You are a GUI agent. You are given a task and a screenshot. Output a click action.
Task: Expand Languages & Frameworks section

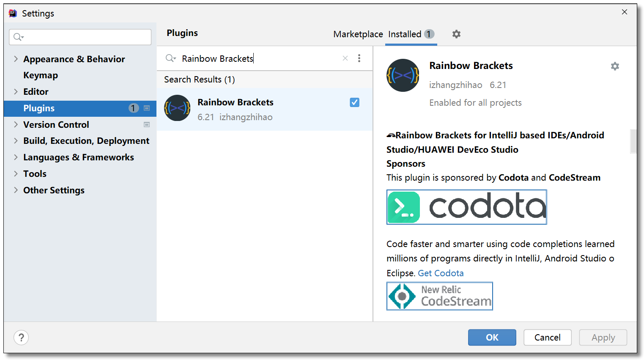point(16,157)
